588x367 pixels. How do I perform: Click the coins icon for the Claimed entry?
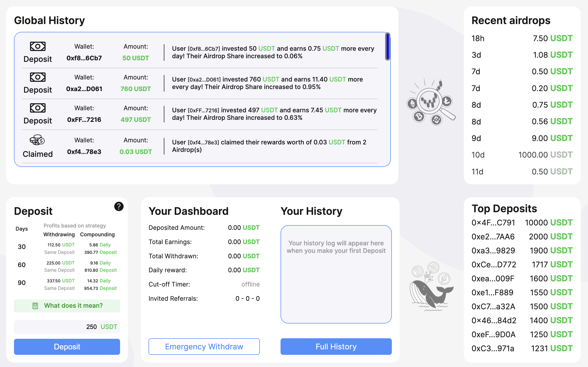coord(37,140)
